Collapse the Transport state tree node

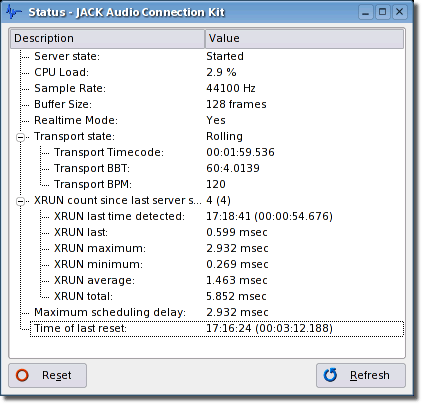point(21,137)
